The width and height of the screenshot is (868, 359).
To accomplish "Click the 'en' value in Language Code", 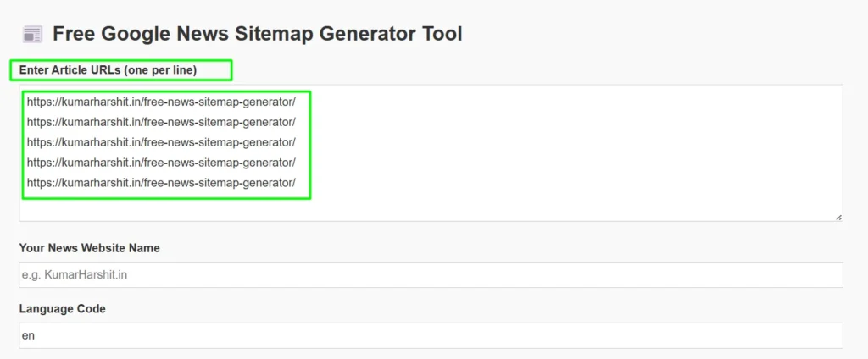I will 28,336.
